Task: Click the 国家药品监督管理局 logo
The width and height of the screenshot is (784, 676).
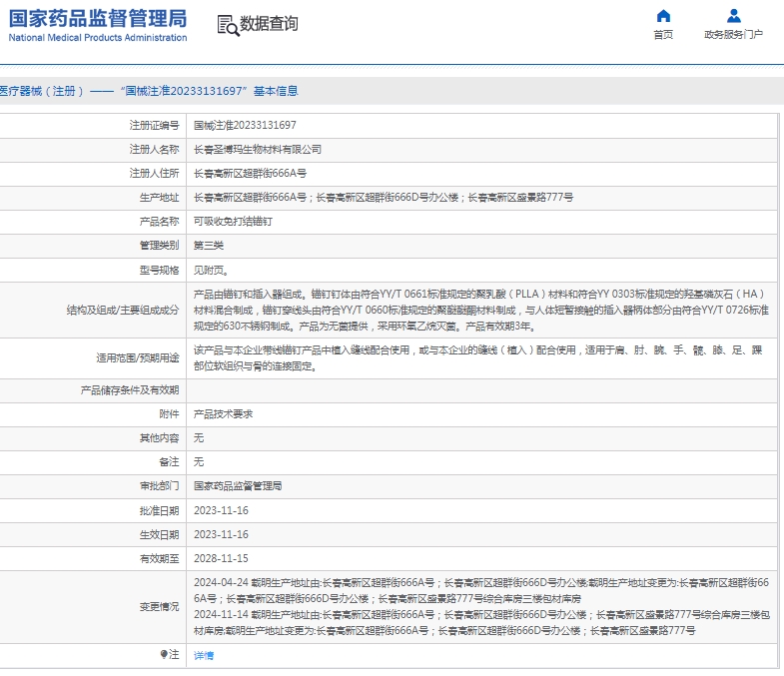Action: (98, 19)
